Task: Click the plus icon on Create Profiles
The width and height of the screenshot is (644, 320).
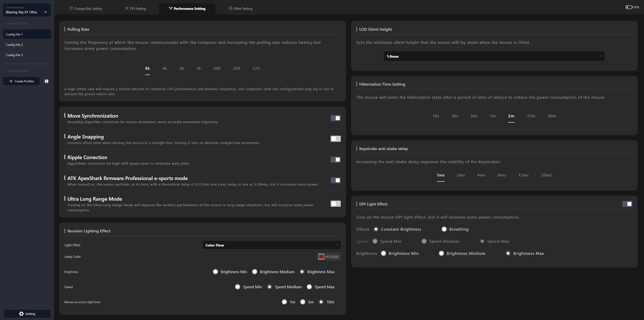Action: tap(11, 81)
